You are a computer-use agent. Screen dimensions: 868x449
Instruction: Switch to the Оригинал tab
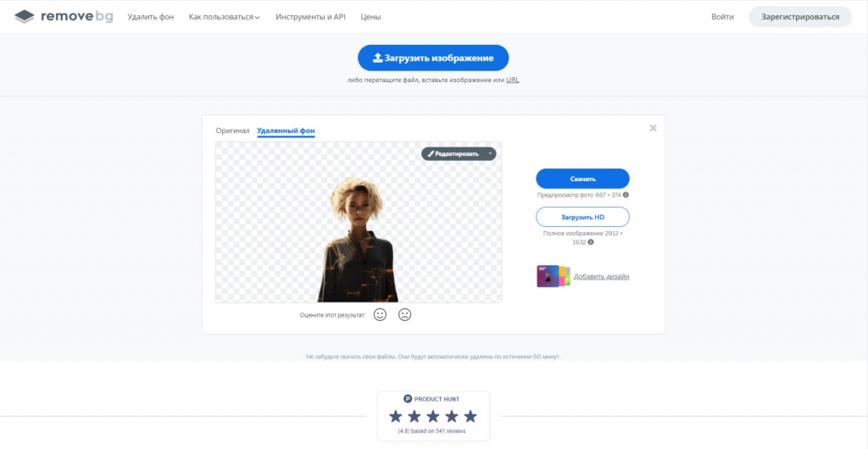click(232, 130)
